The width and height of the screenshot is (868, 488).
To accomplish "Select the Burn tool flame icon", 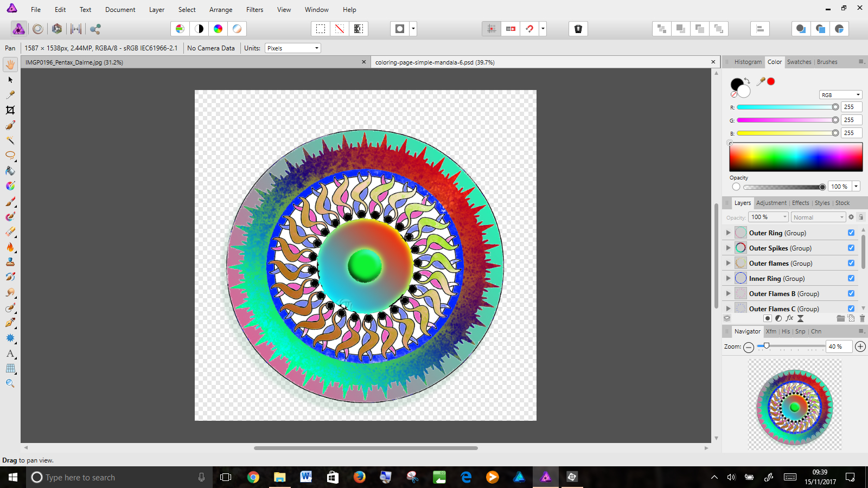I will 10,247.
